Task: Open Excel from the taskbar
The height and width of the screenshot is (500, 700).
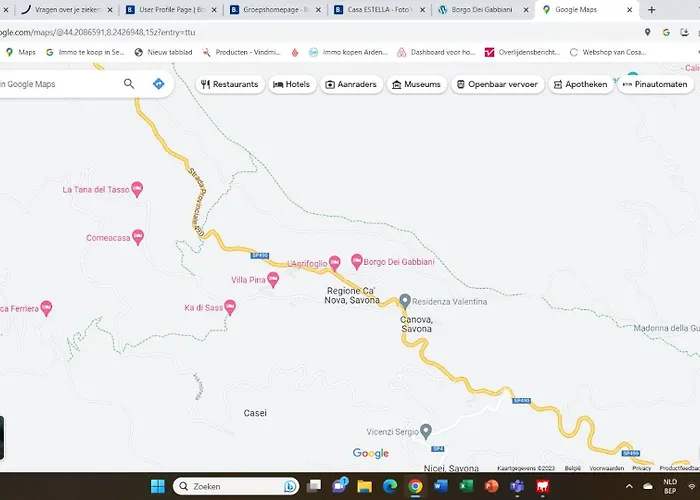Action: [466, 486]
